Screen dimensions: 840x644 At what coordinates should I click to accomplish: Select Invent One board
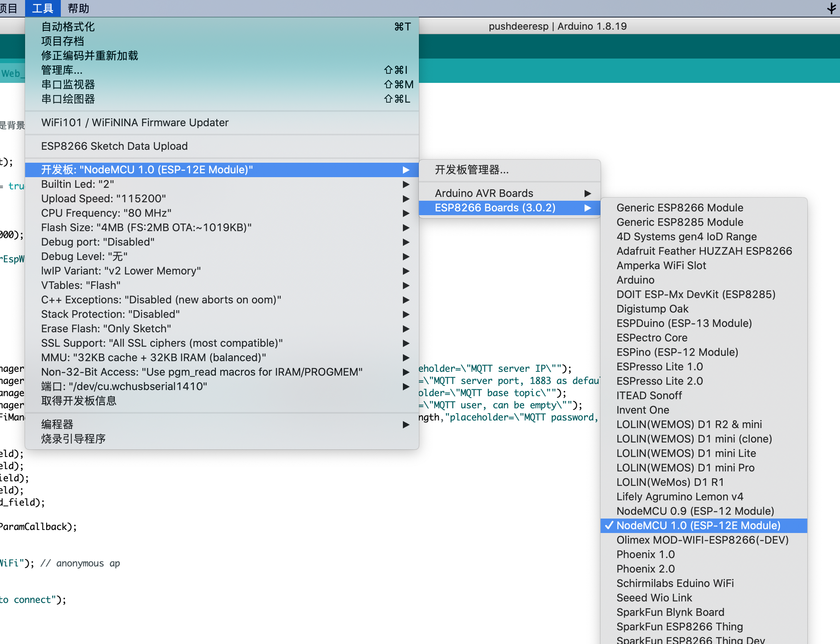click(x=704, y=410)
